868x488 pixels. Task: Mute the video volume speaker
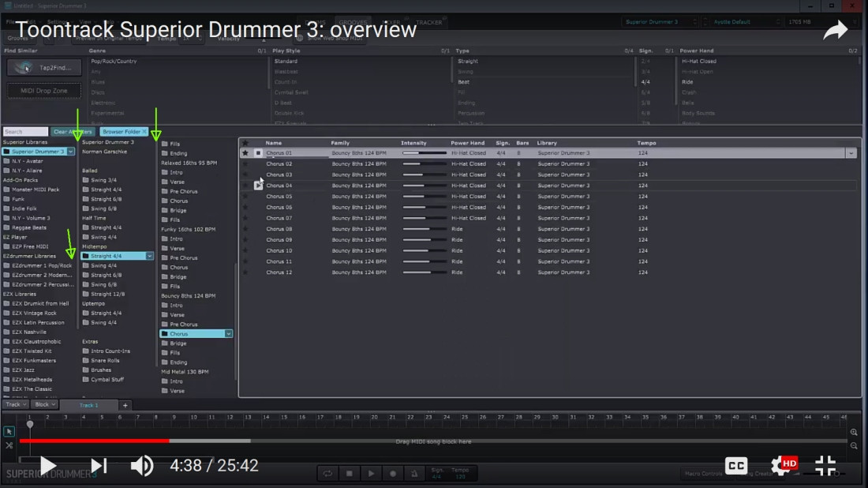pos(141,466)
